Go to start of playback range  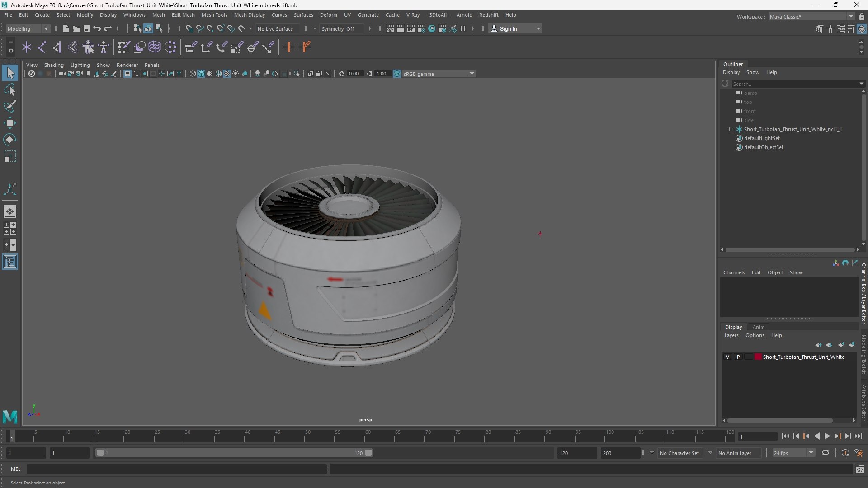[786, 436]
